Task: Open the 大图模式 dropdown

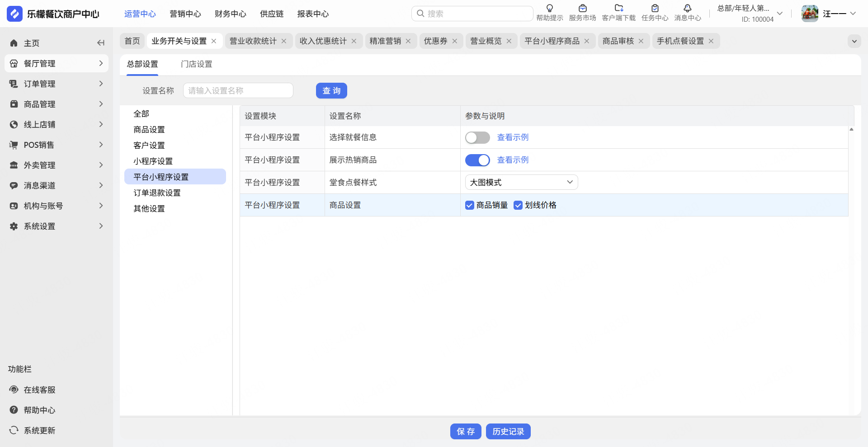Action: [521, 182]
